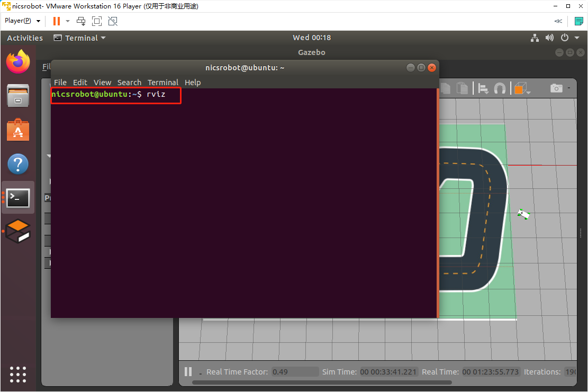
Task: Open the Terminal File menu
Action: click(x=60, y=83)
